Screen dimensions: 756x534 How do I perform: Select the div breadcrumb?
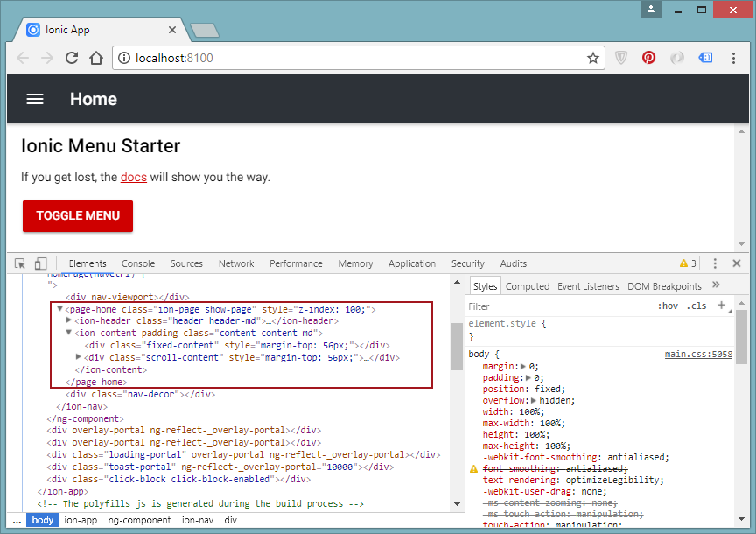[x=230, y=520]
